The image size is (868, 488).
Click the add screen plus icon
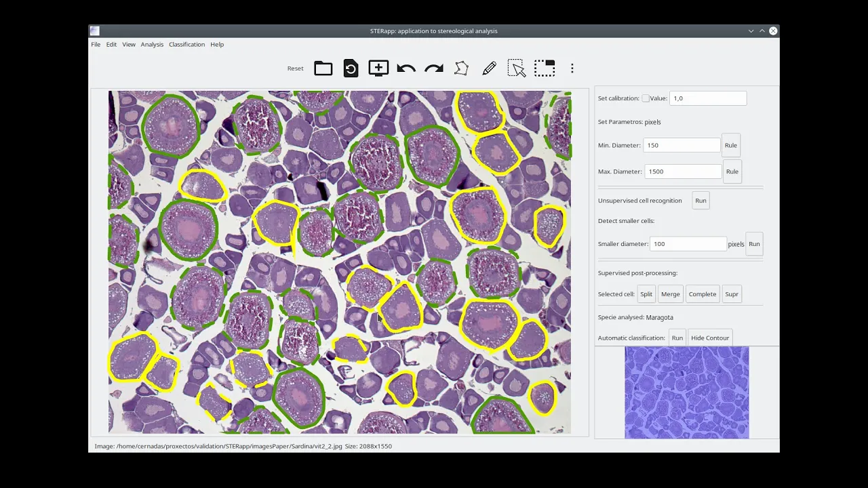(378, 68)
